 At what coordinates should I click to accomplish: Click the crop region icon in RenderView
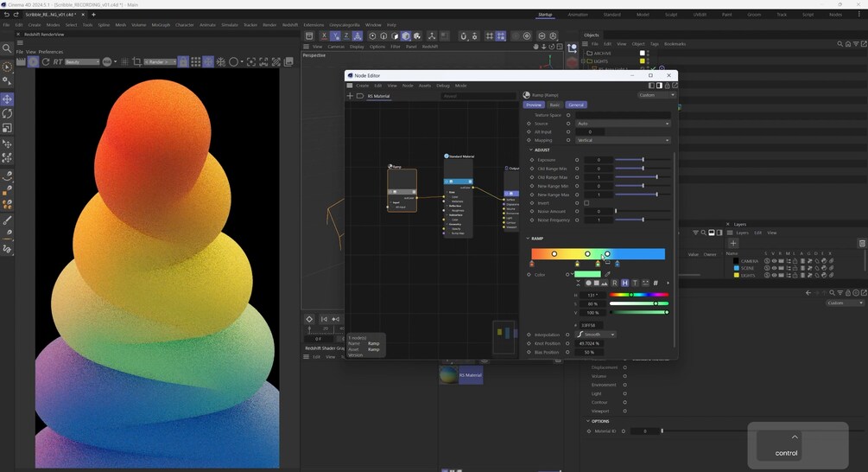coord(136,62)
